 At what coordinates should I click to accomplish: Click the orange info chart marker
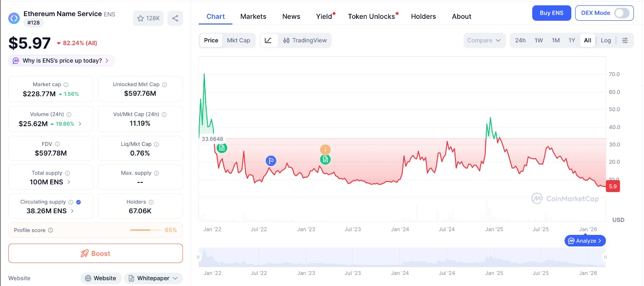(325, 149)
